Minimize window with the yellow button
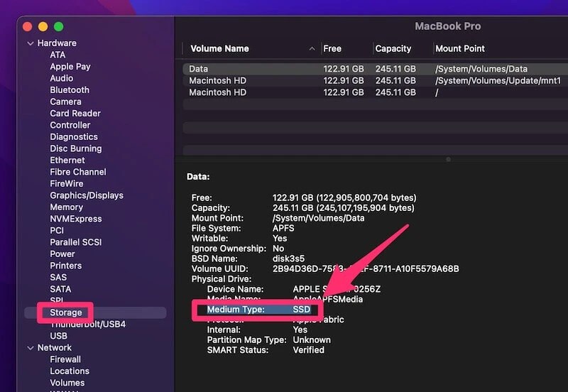568x392 pixels. pos(43,26)
